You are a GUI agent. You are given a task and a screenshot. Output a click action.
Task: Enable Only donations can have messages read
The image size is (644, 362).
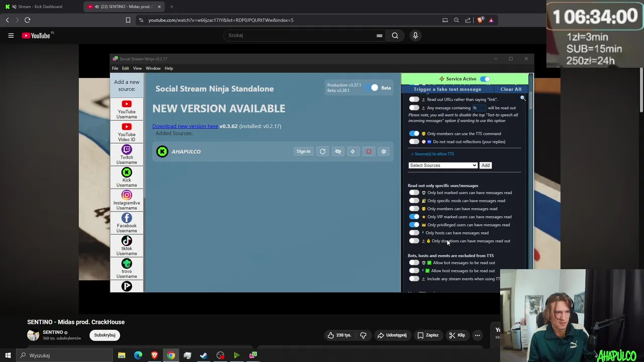414,241
